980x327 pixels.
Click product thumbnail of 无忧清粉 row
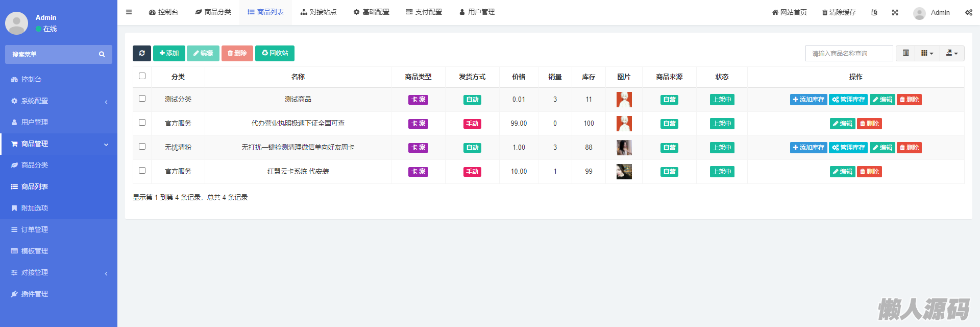coord(624,148)
